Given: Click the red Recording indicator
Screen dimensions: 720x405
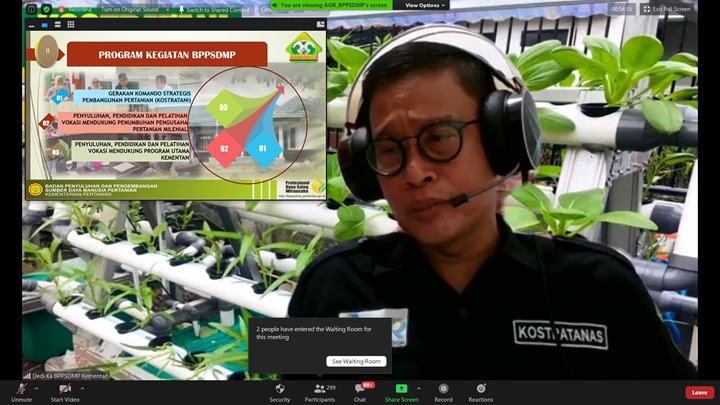Looking at the screenshot, I should click(76, 9).
